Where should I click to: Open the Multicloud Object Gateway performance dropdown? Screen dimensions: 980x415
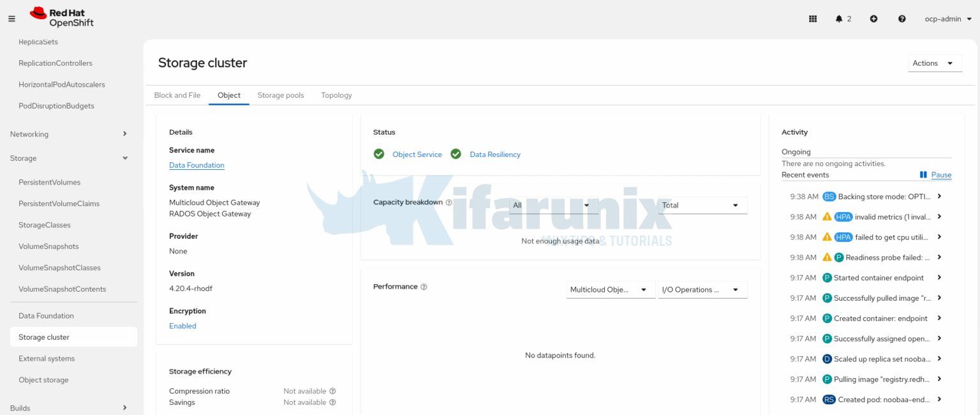611,290
